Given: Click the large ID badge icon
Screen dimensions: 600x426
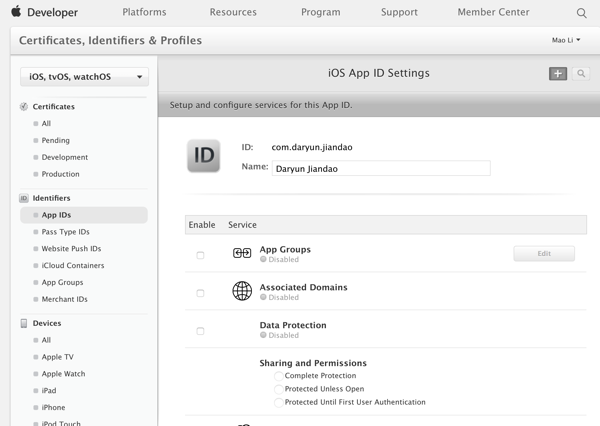Looking at the screenshot, I should coord(204,157).
